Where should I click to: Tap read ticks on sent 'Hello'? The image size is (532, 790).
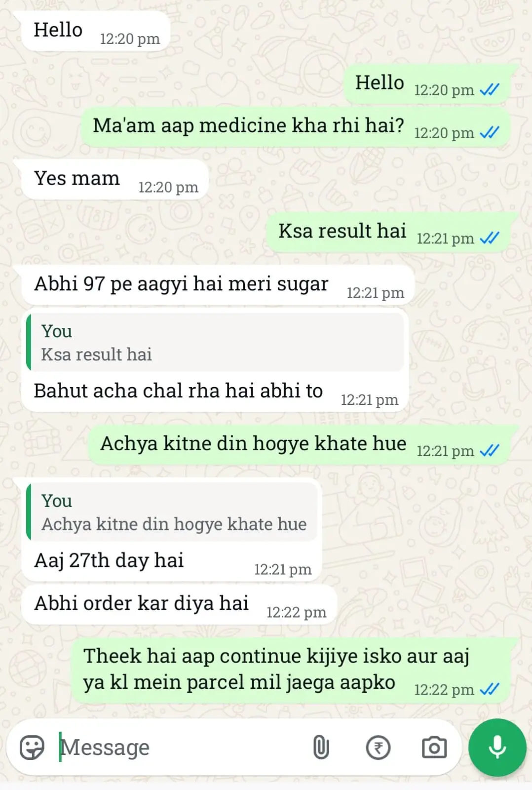[490, 90]
